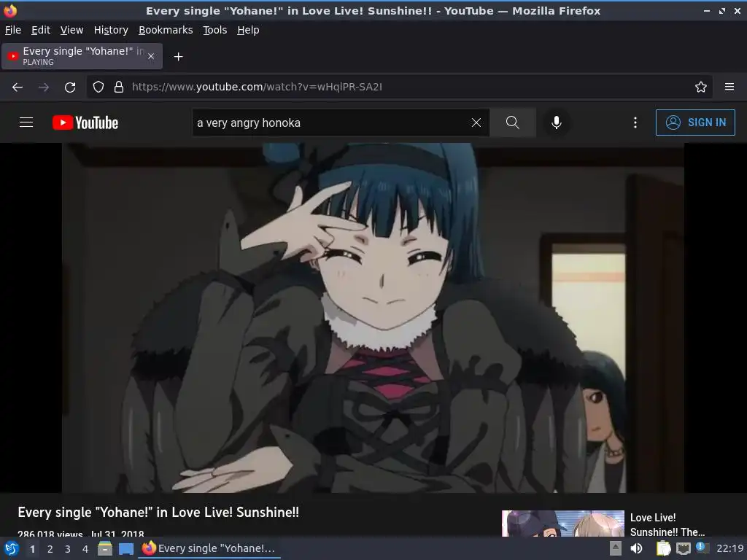Open the clipboard notes tray icon
The image size is (747, 560).
pos(663,548)
